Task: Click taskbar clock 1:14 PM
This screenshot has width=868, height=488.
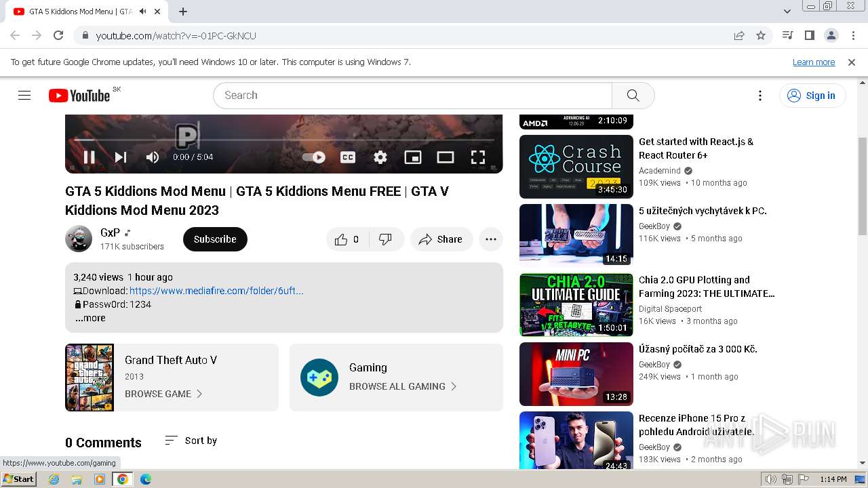Action: (833, 479)
